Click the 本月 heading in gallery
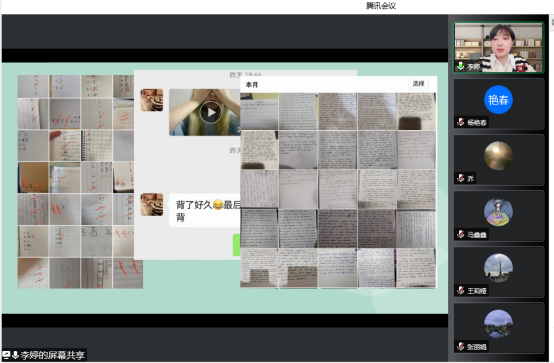Image resolution: width=554 pixels, height=363 pixels. tap(252, 85)
